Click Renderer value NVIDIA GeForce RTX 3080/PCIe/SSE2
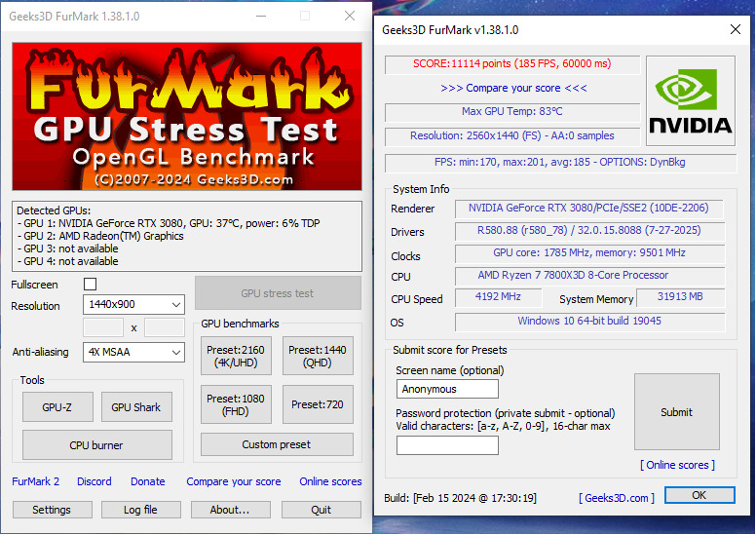 tap(588, 208)
